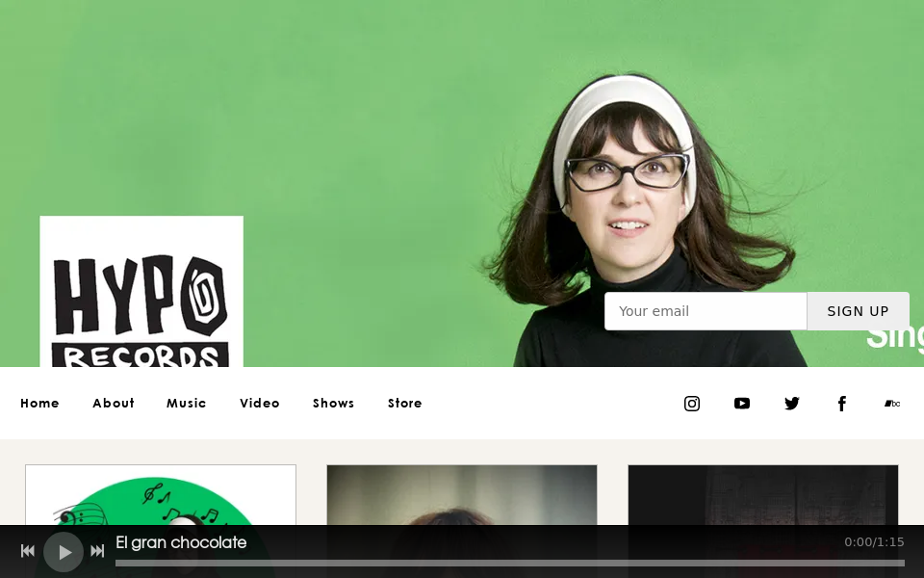Open the green record album thumbnail
The width and height of the screenshot is (924, 578).
point(161,495)
